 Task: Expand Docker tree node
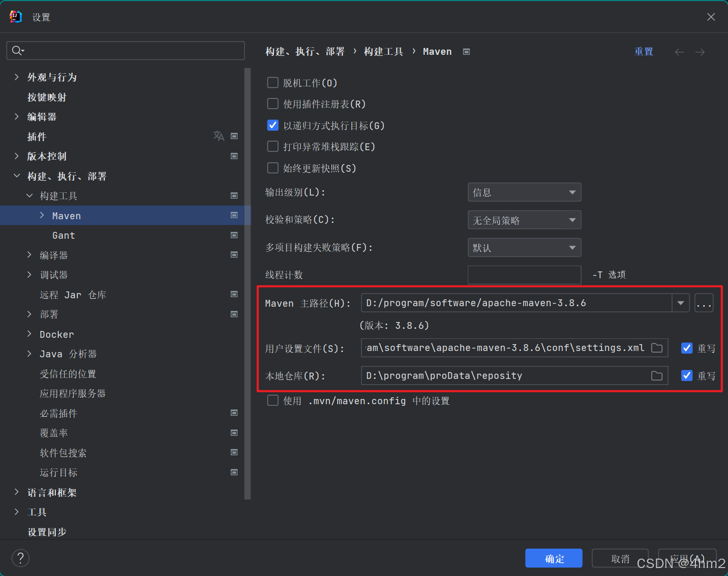point(29,334)
